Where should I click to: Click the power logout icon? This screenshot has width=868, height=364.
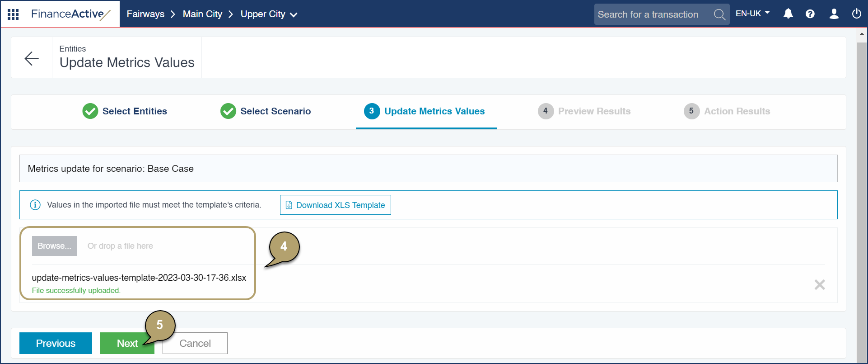(856, 14)
